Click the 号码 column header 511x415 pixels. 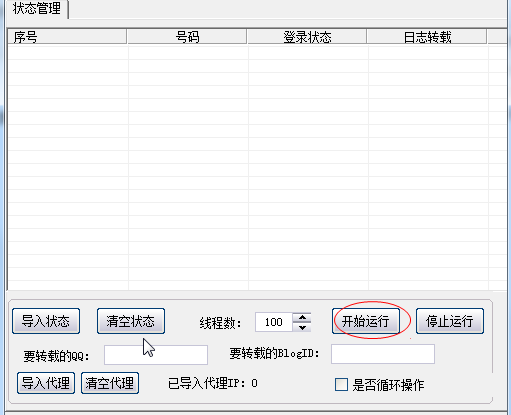(187, 37)
